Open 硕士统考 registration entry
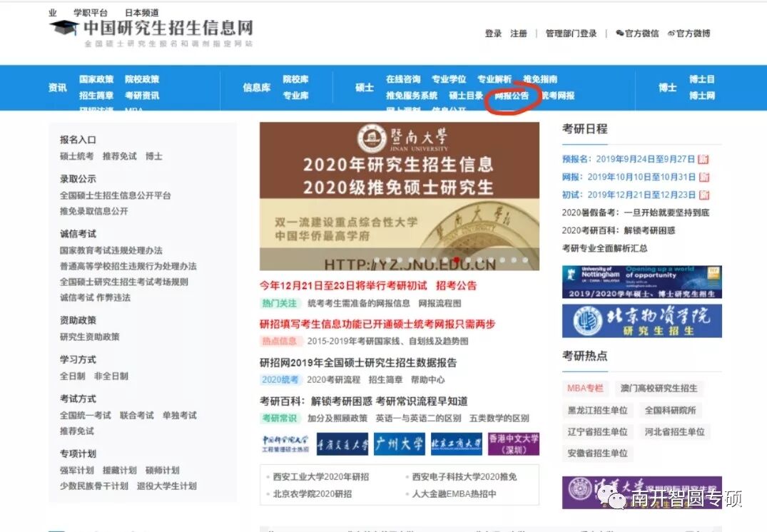767x532 pixels. click(76, 156)
